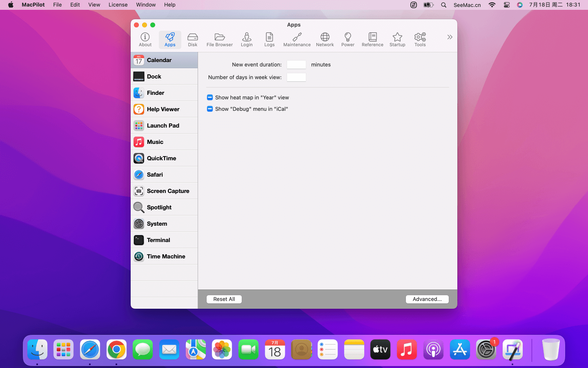Select Terminal in the apps sidebar

click(x=164, y=240)
